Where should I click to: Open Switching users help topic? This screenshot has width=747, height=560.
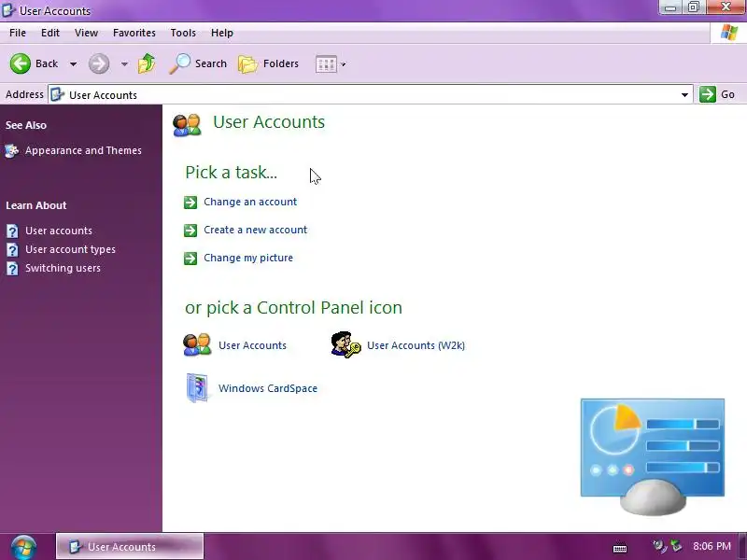[x=63, y=268]
